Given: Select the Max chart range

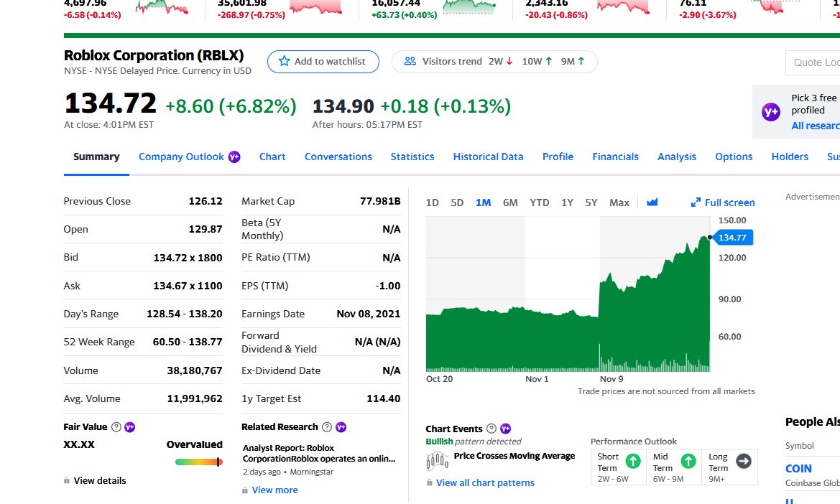Looking at the screenshot, I should pos(619,202).
